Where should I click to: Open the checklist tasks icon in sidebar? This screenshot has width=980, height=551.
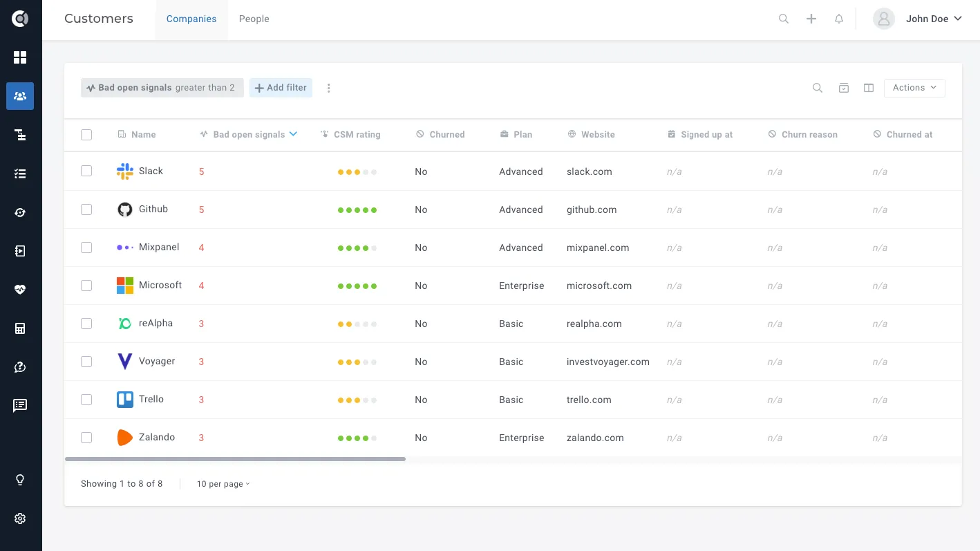point(20,174)
